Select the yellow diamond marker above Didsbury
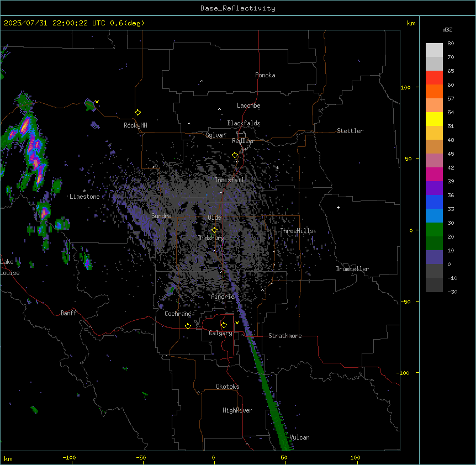This screenshot has width=476, height=465. pos(214,230)
